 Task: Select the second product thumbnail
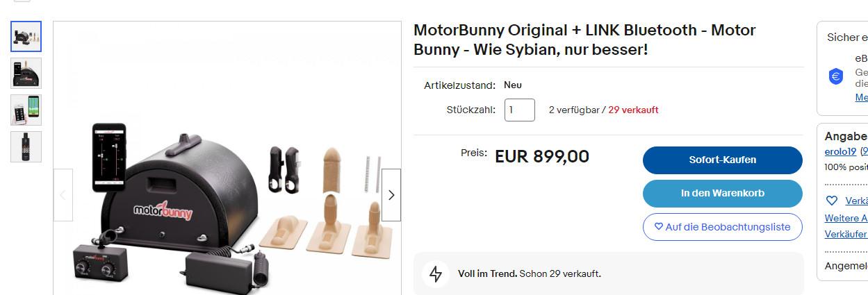click(x=26, y=73)
